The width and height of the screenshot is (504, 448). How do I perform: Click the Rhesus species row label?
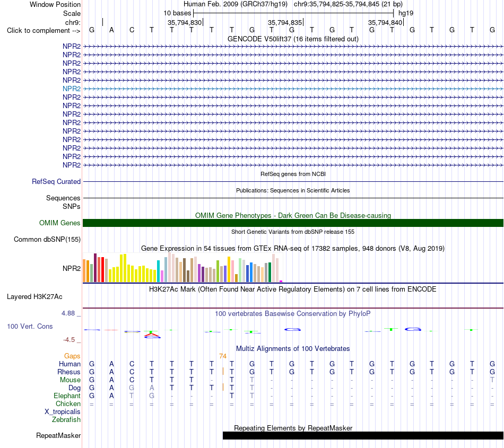click(69, 372)
